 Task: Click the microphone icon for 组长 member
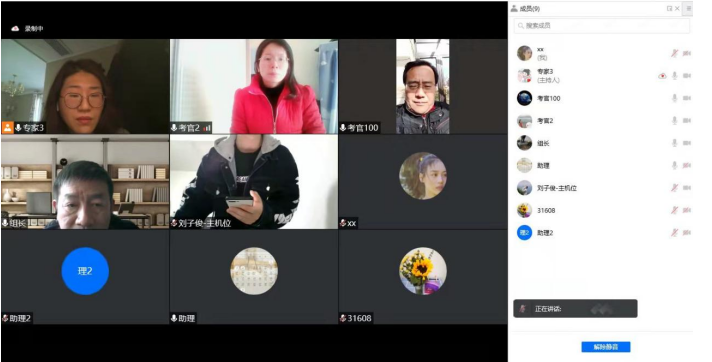pos(674,143)
